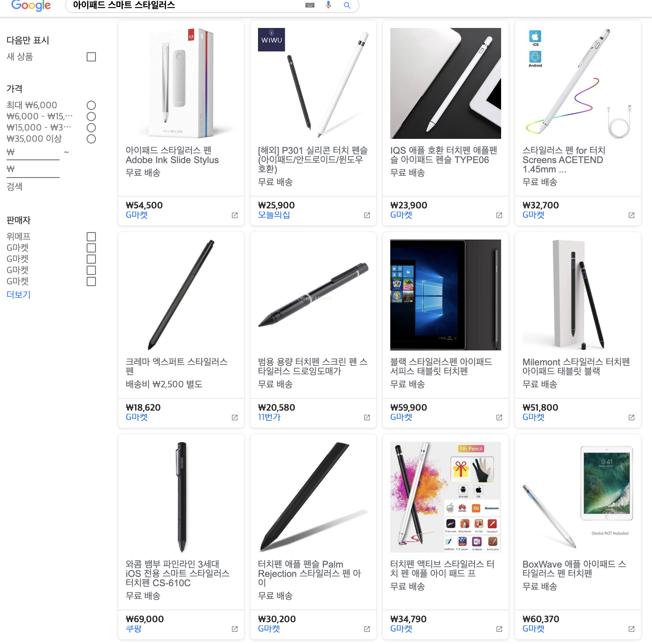Open external link icon for ₩25,900 P301 pen
652x644 pixels.
367,215
